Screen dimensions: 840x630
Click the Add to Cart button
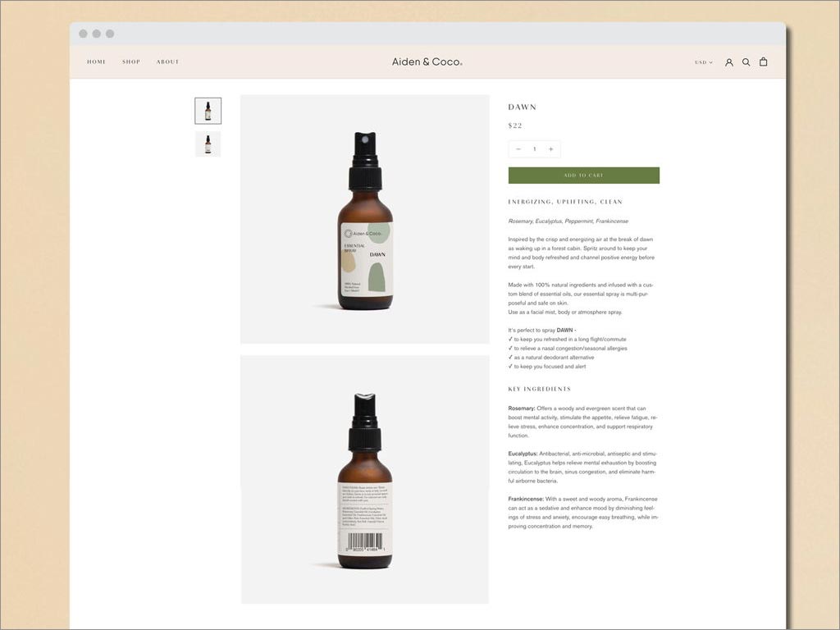tap(583, 176)
